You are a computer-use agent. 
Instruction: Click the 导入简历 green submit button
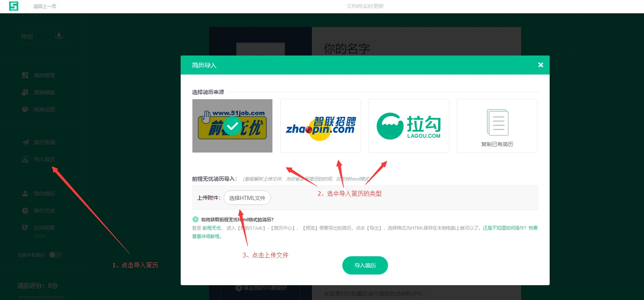(365, 265)
